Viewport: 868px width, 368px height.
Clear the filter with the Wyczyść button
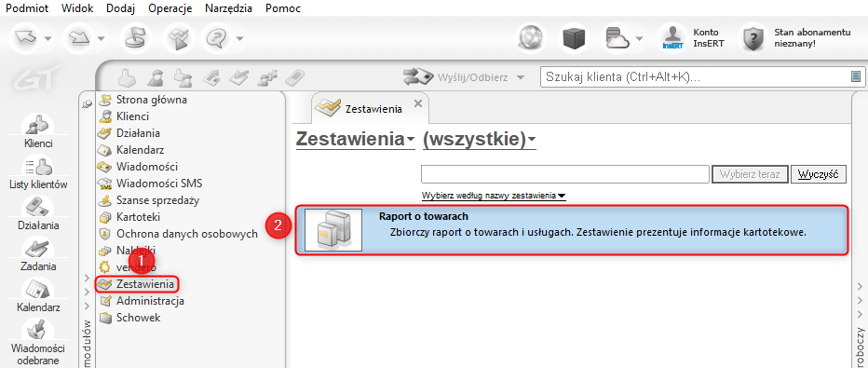(819, 174)
